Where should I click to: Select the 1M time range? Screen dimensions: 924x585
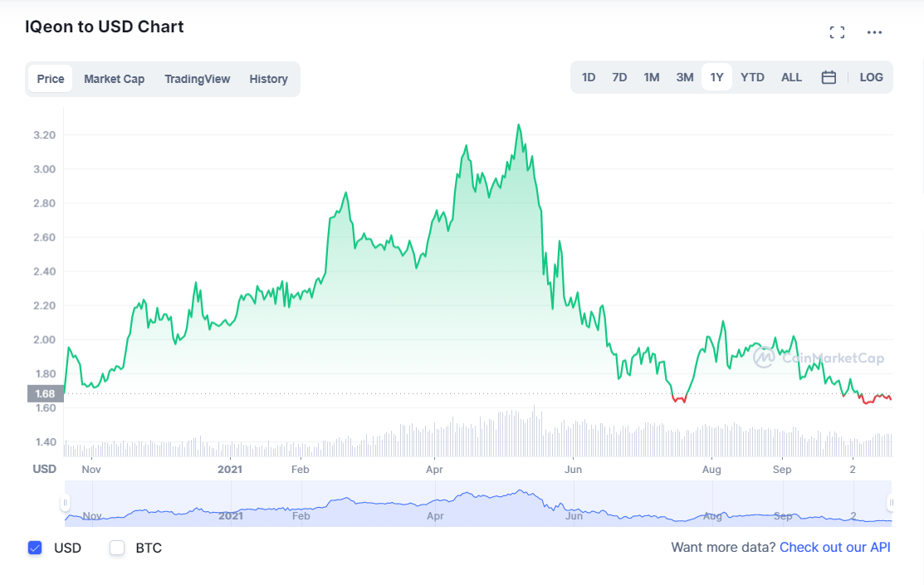click(651, 77)
